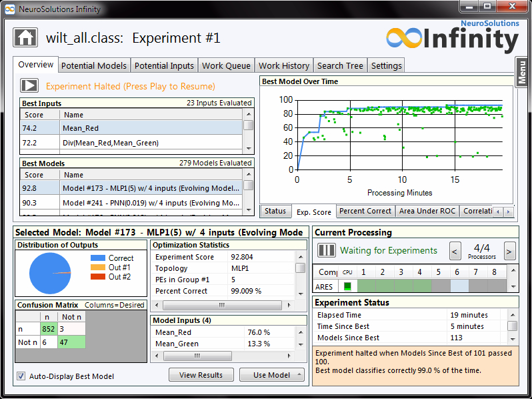This screenshot has height=399, width=532.
Task: Click the Current Processing grid scroll up arrow
Action: [x=513, y=270]
